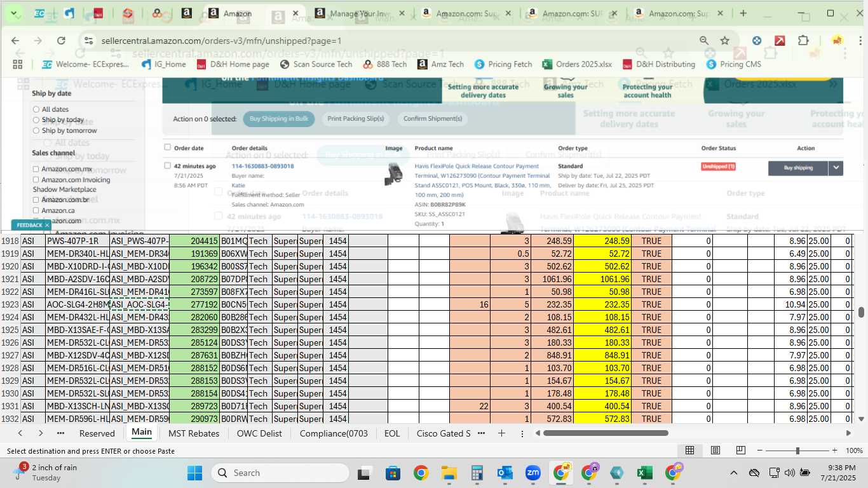The width and height of the screenshot is (868, 488).
Task: Select the All dates radio button
Action: (x=36, y=109)
